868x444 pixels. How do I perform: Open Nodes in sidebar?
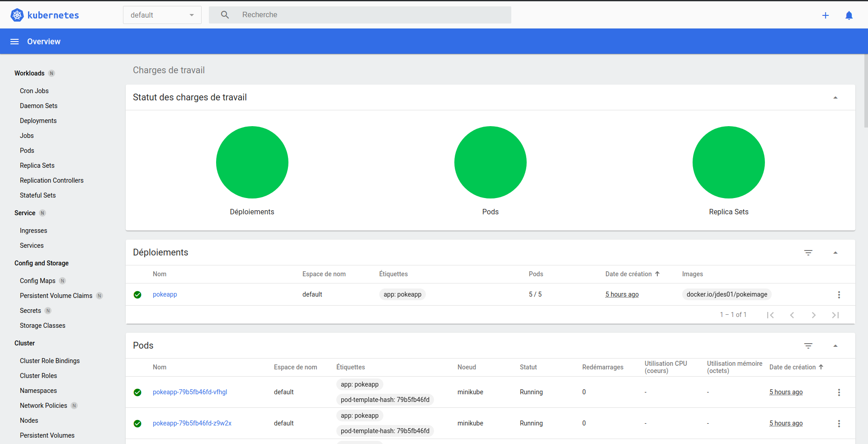click(x=29, y=420)
